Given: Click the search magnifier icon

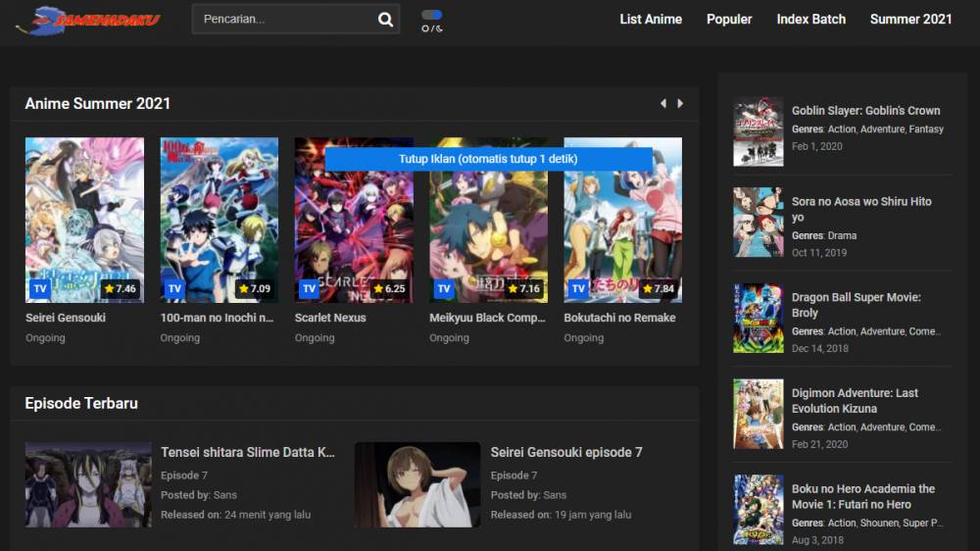Looking at the screenshot, I should click(x=385, y=20).
